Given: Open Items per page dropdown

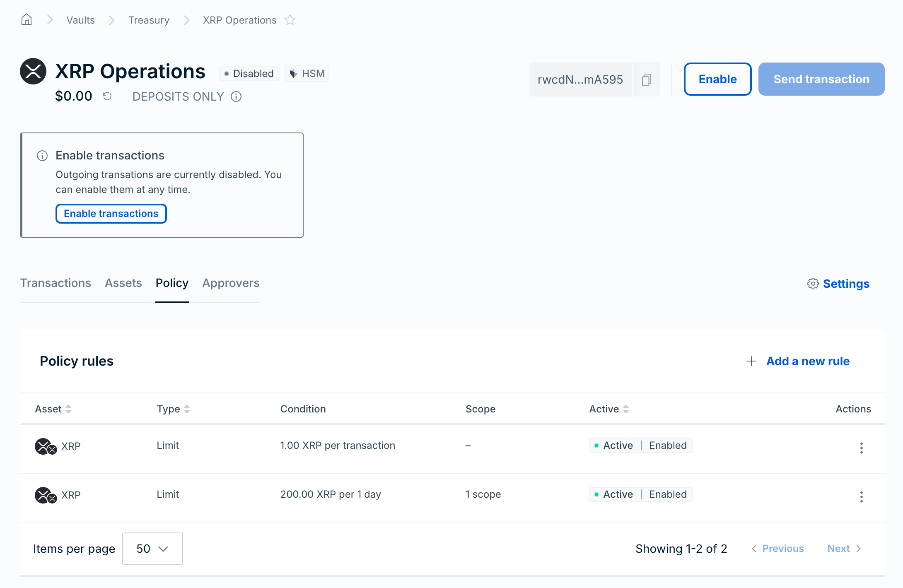Looking at the screenshot, I should pos(152,549).
